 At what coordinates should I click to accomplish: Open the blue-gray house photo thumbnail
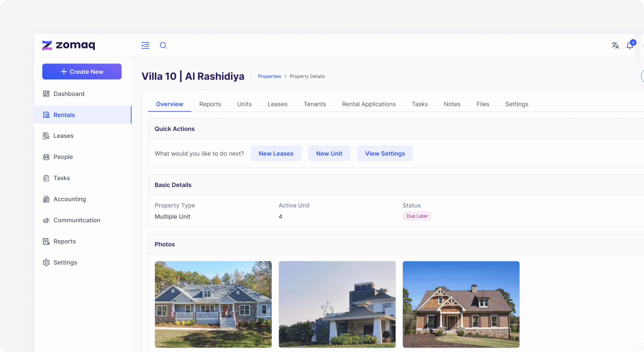pyautogui.click(x=213, y=304)
